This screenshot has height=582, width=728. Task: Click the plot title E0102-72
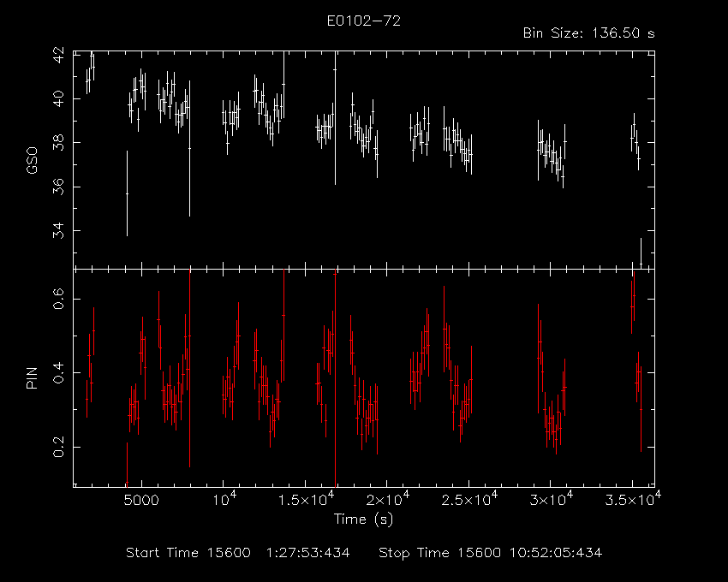(363, 21)
